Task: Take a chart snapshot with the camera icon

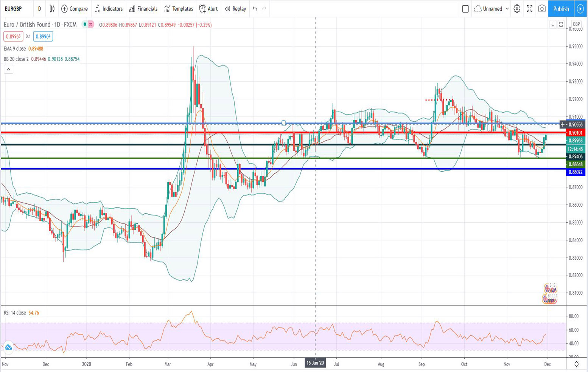Action: click(x=541, y=8)
